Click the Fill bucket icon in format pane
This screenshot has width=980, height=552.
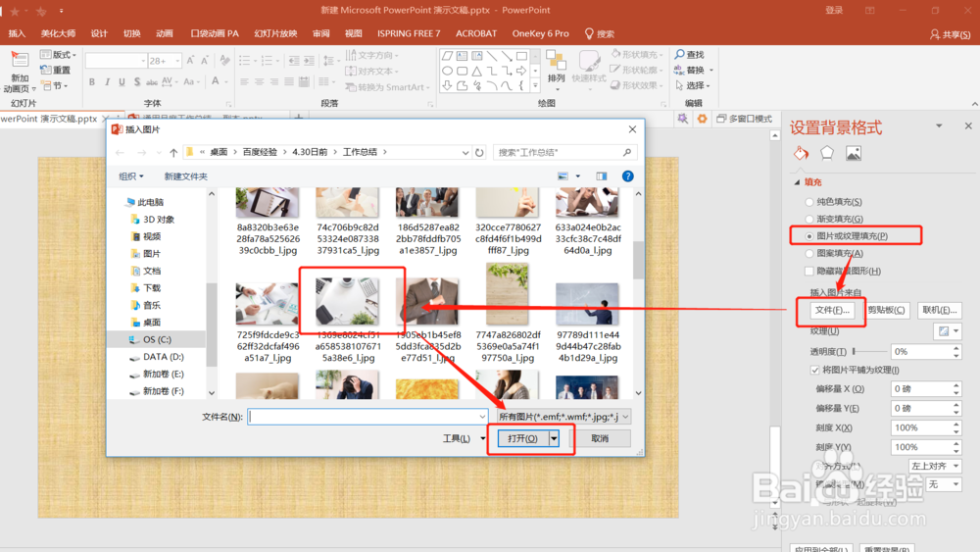801,153
